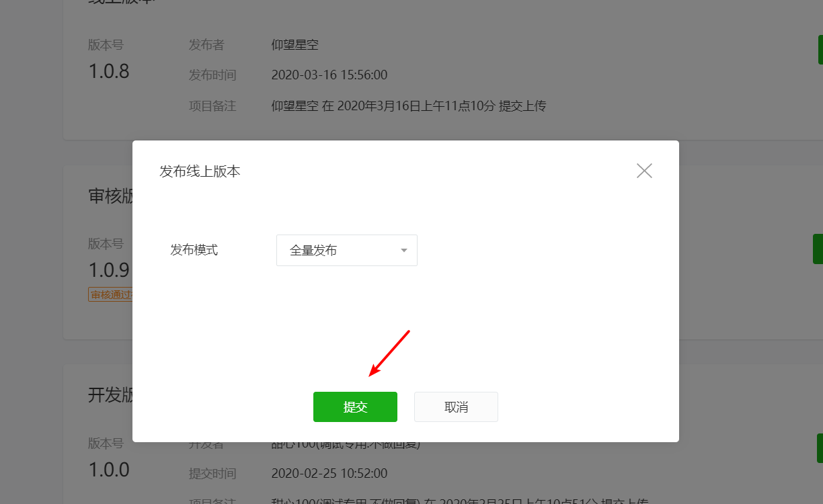Click submit time 2020-02-25 10:52:00
Image resolution: width=823 pixels, height=504 pixels.
[x=329, y=474]
